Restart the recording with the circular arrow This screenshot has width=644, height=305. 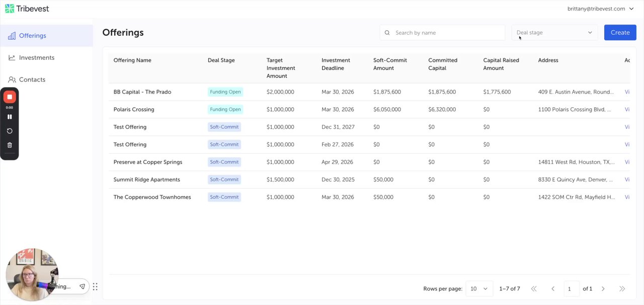pyautogui.click(x=10, y=131)
